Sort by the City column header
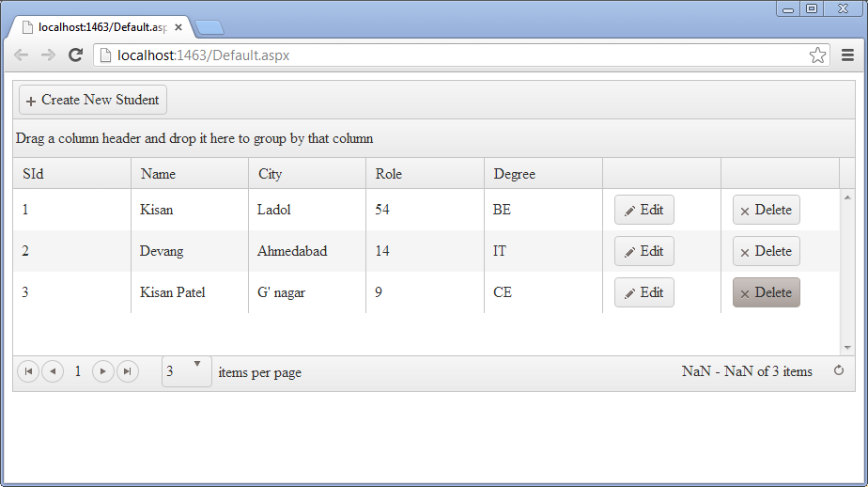The width and height of the screenshot is (868, 487). point(271,174)
